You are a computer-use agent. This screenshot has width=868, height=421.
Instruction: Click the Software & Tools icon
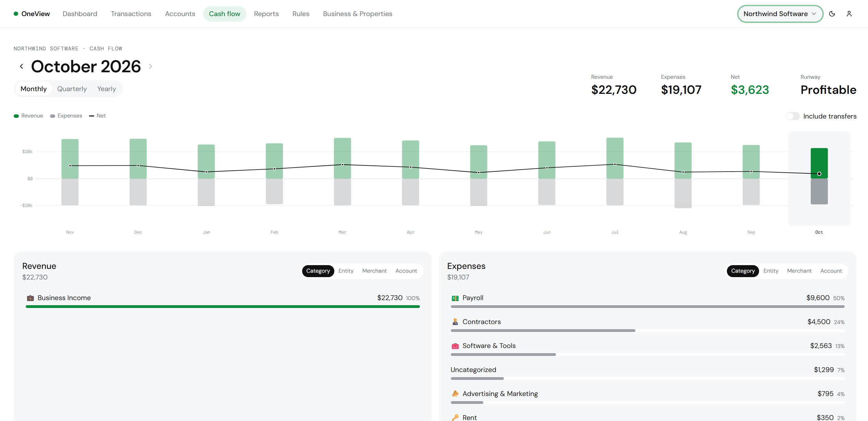coord(455,346)
